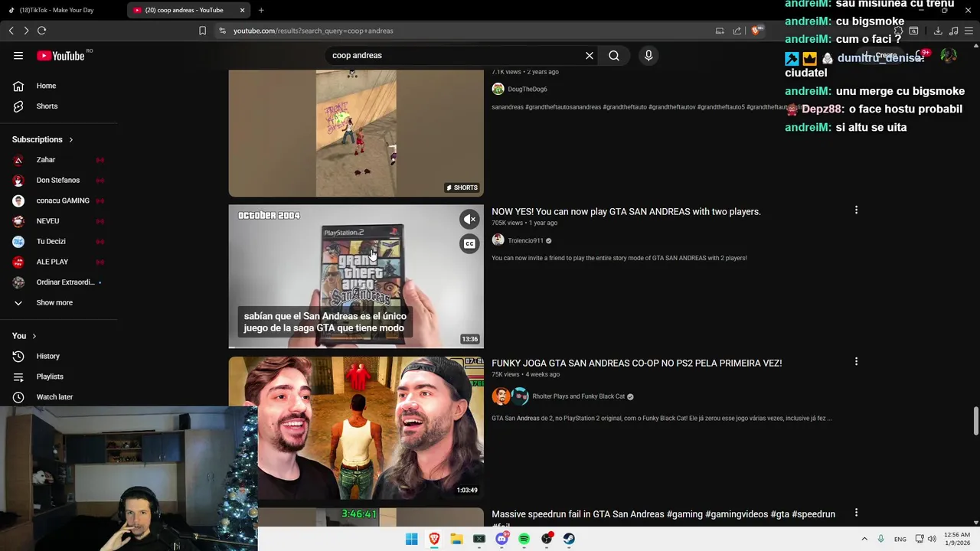Open Massive speedrun fail video title
Screen dimensions: 980x551
(663, 514)
